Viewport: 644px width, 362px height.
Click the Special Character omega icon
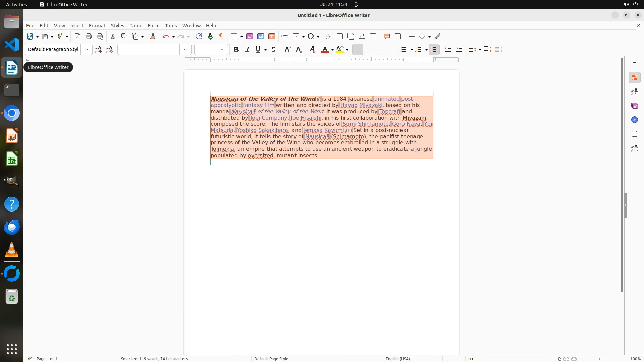click(x=311, y=36)
